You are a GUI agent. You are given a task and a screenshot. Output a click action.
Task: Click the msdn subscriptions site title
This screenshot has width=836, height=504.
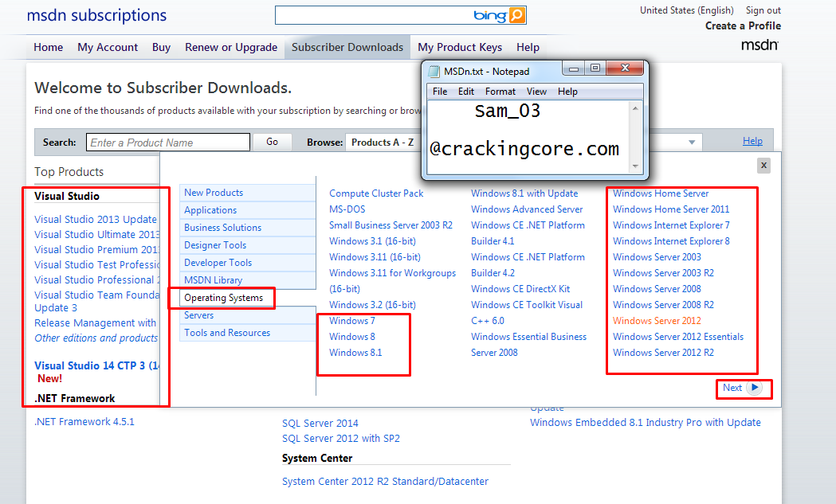[96, 15]
